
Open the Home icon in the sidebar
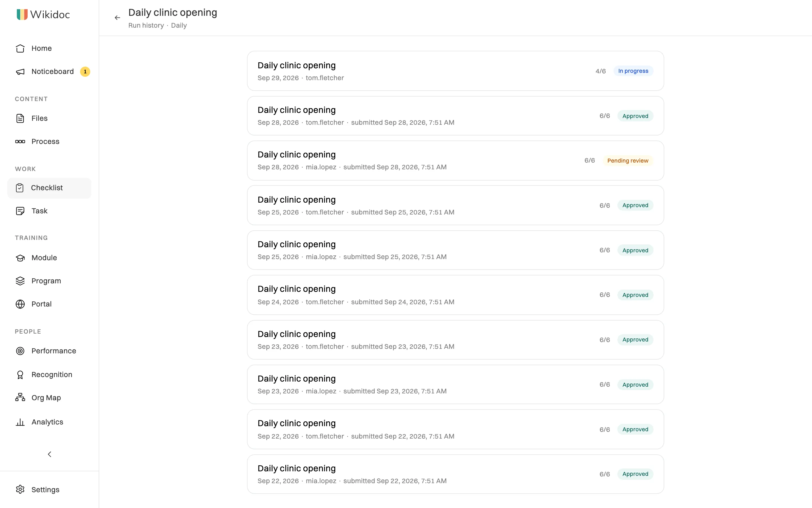coord(20,48)
